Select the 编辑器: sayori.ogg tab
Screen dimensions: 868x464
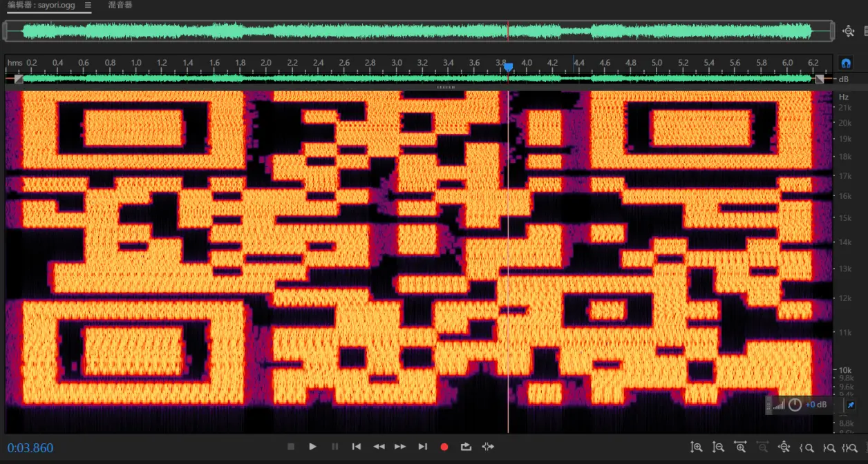point(41,5)
